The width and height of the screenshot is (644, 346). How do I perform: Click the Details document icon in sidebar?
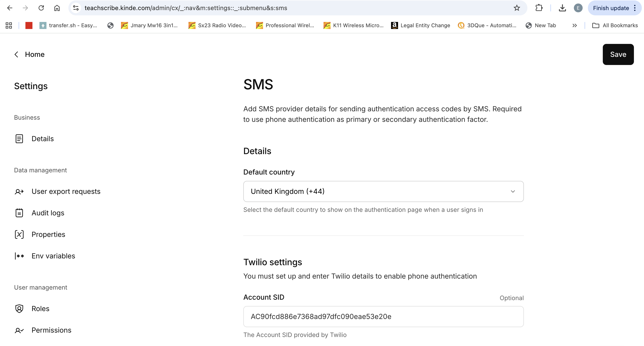[x=19, y=139]
